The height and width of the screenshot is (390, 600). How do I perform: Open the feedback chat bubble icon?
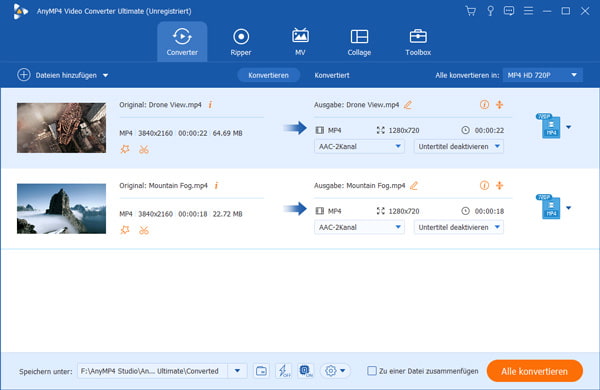tap(509, 11)
